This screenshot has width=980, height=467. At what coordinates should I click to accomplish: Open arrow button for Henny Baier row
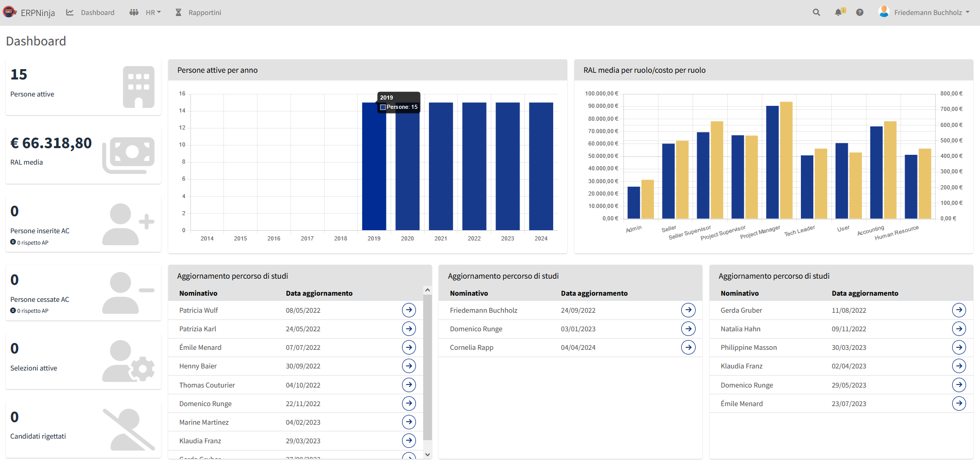point(409,366)
